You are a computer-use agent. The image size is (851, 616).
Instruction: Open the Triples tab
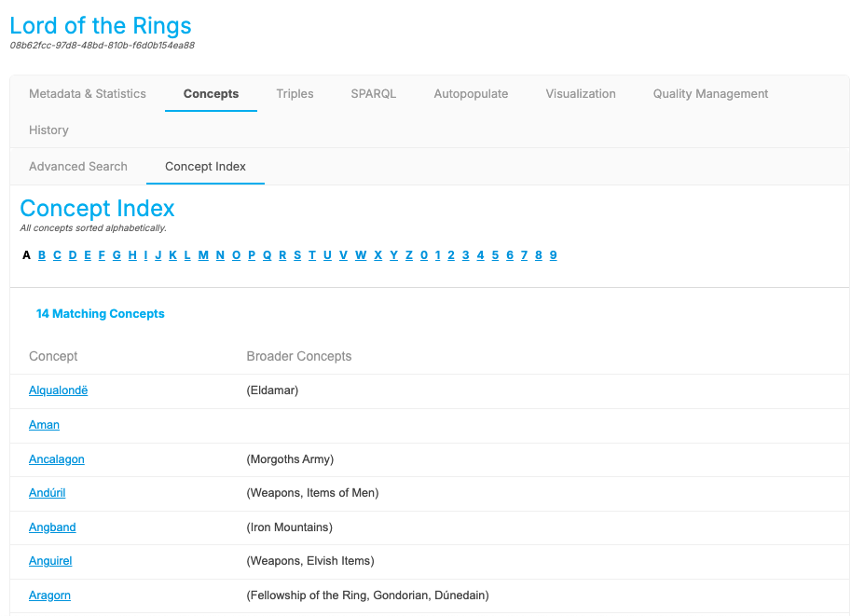295,93
